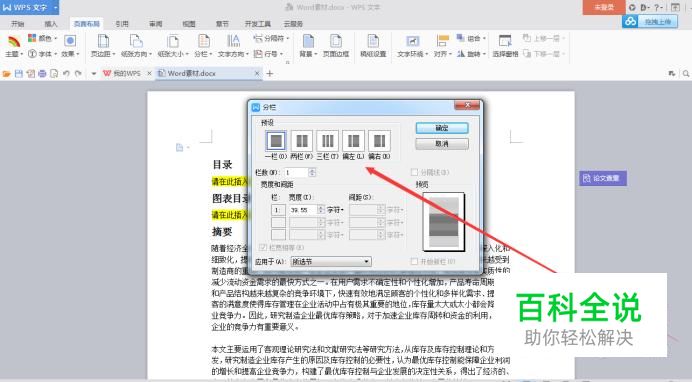Image resolution: width=692 pixels, height=382 pixels.
Task: Click the navigation icon beside page margin
Action: pos(180,147)
